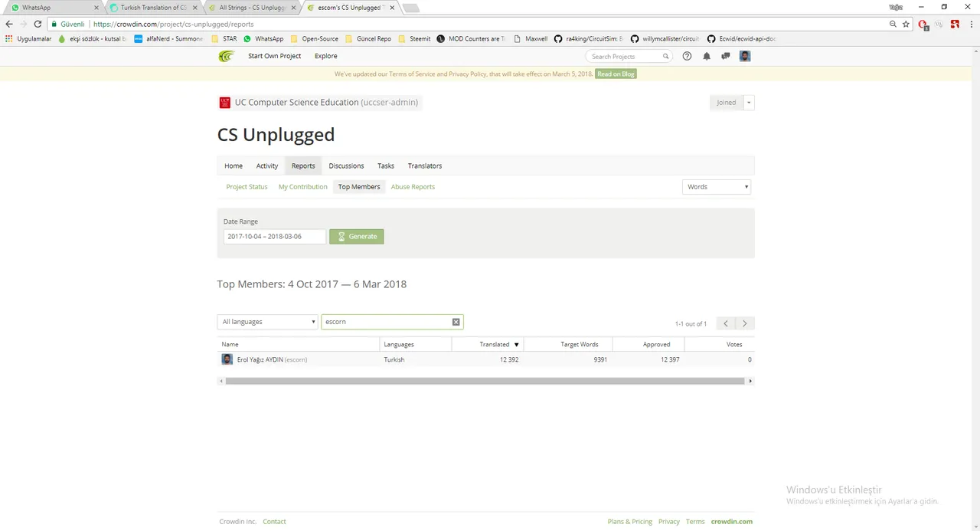Click the WordPress extension icon
The image size is (980, 531).
(939, 24)
